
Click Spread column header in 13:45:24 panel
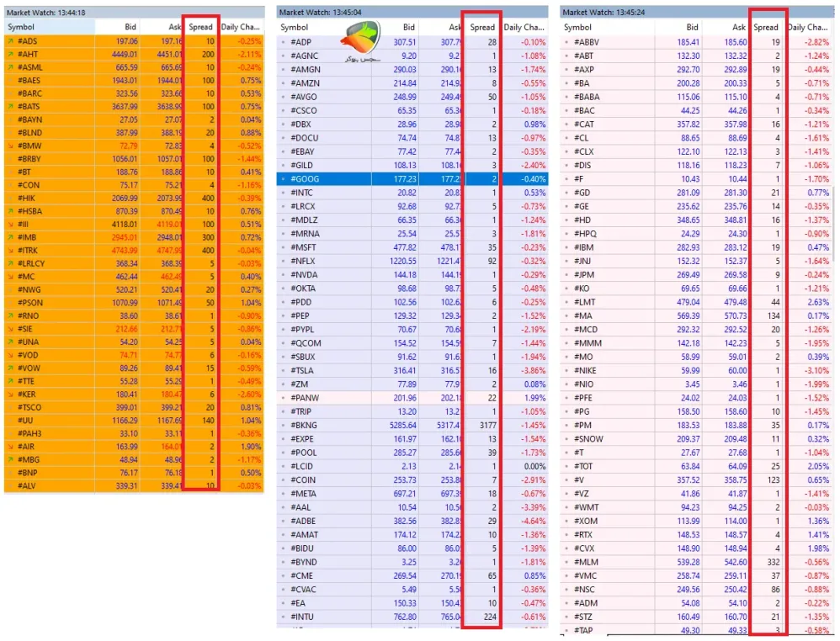(766, 27)
